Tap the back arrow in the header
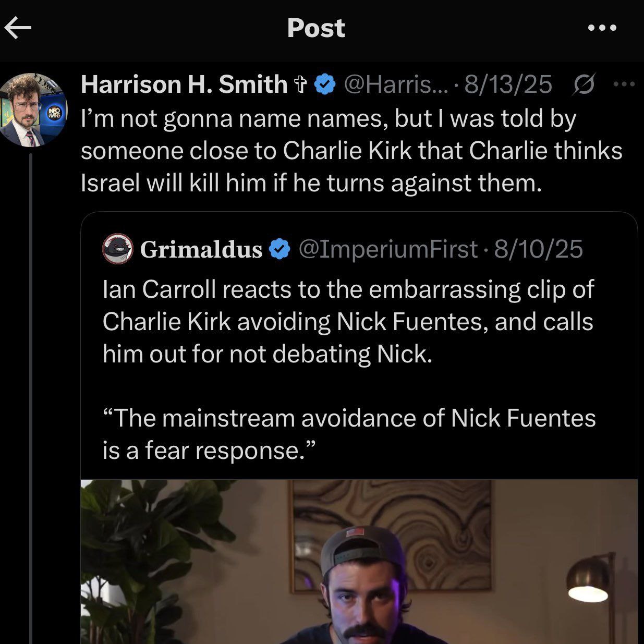644x644 pixels. [18, 28]
